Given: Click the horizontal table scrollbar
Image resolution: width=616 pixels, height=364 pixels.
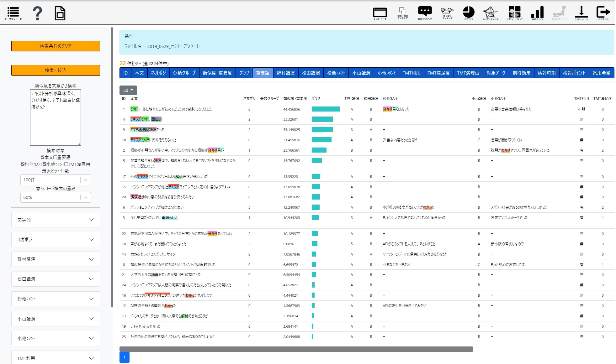Looking at the screenshot, I should (296, 349).
